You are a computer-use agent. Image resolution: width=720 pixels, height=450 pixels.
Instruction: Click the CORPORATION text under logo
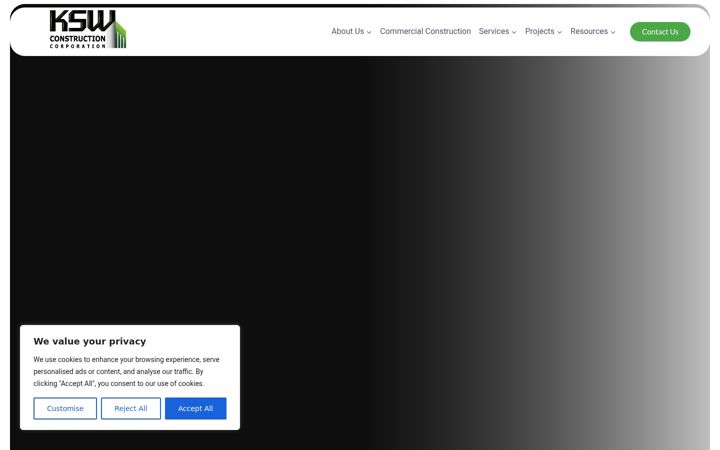click(78, 46)
